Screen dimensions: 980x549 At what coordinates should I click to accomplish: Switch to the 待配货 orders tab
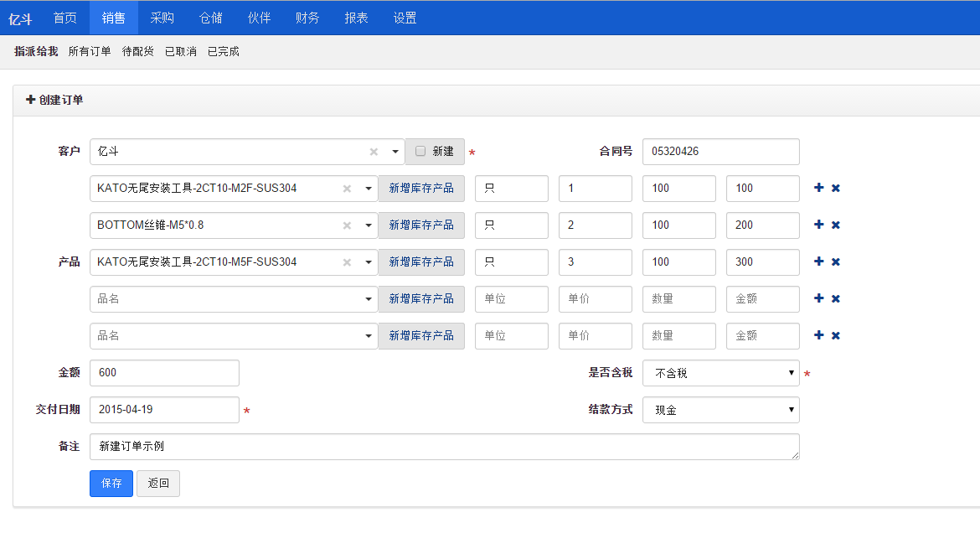pos(138,51)
